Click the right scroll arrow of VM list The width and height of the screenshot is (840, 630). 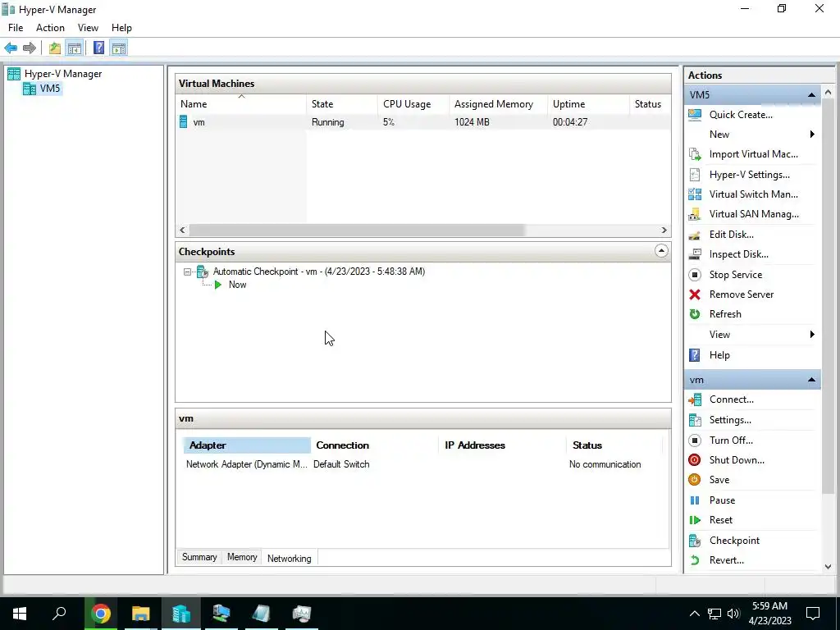664,231
